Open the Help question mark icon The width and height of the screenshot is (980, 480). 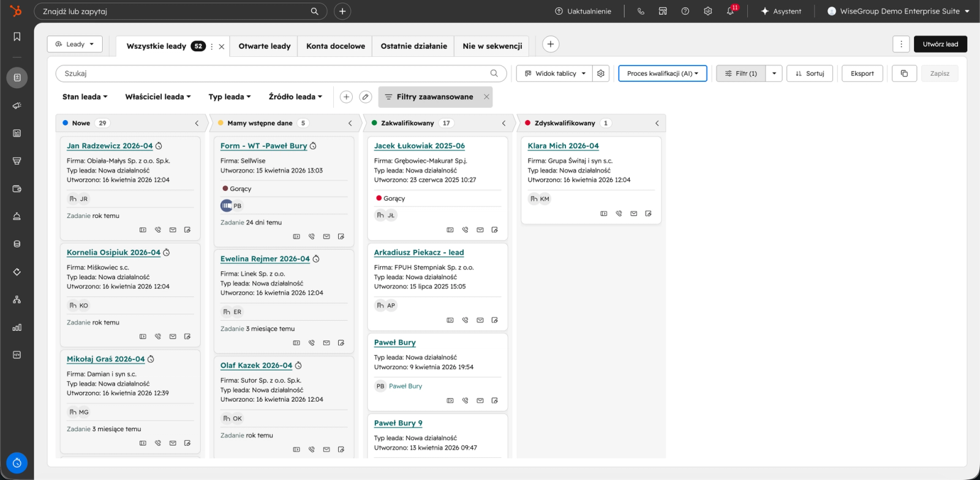pos(685,11)
